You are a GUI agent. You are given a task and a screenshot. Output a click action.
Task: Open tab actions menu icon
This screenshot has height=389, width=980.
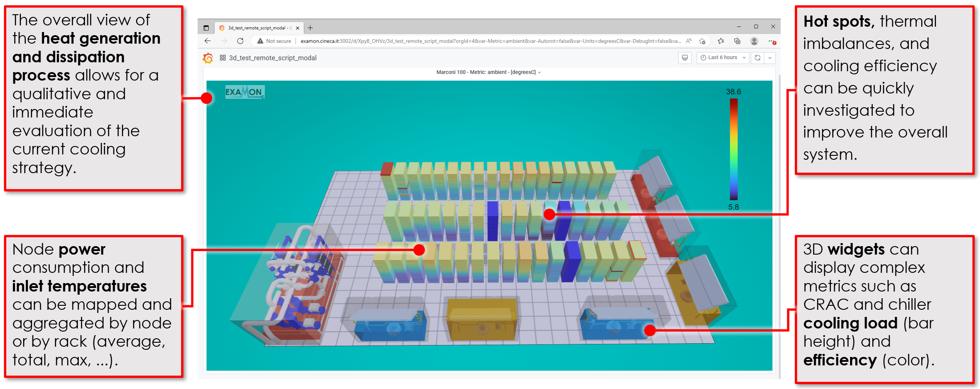pyautogui.click(x=206, y=28)
